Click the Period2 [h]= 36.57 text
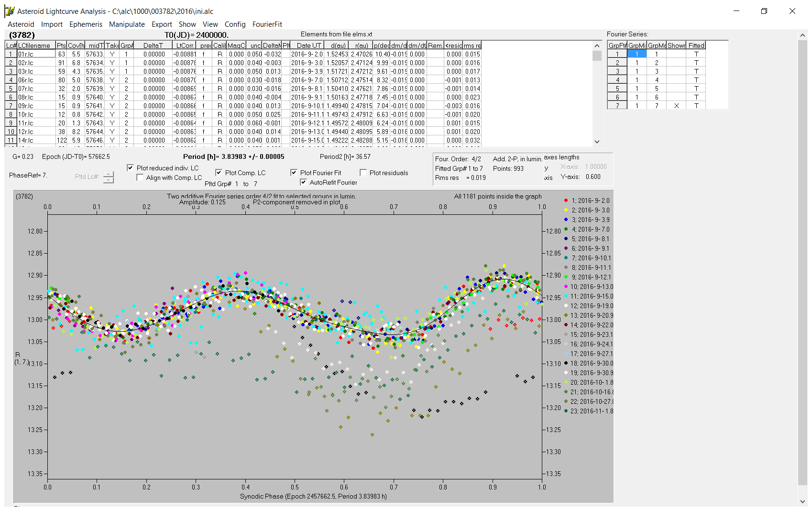 pyautogui.click(x=345, y=156)
